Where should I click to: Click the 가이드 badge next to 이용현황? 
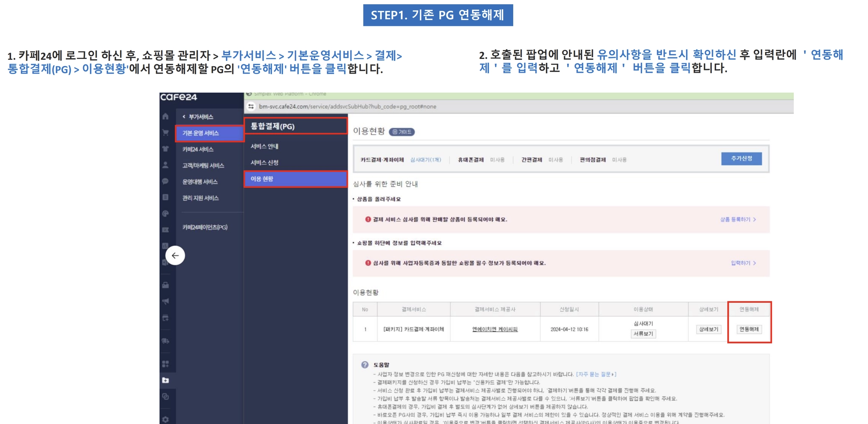[402, 132]
